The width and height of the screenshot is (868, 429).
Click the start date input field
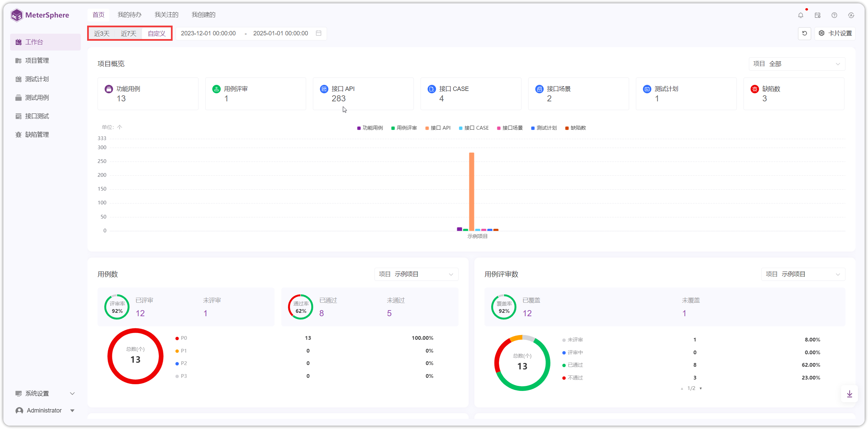pos(208,33)
